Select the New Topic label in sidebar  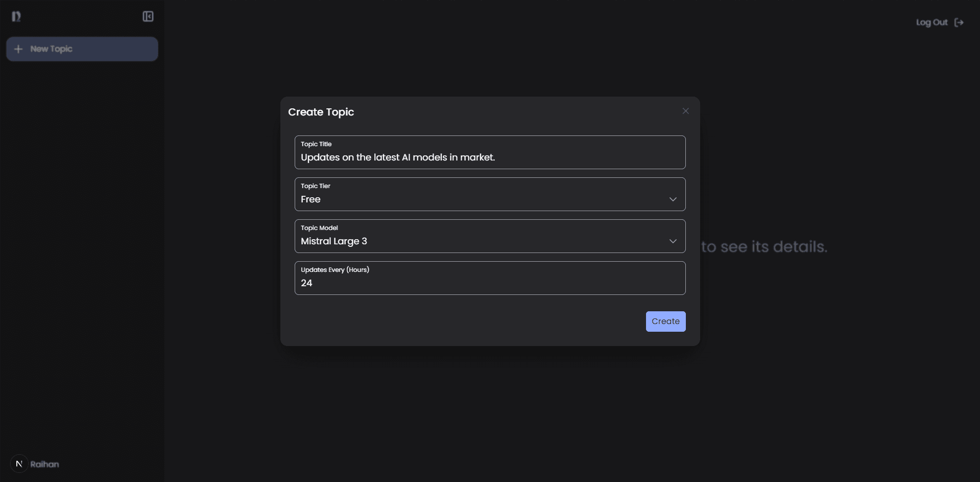[51, 49]
